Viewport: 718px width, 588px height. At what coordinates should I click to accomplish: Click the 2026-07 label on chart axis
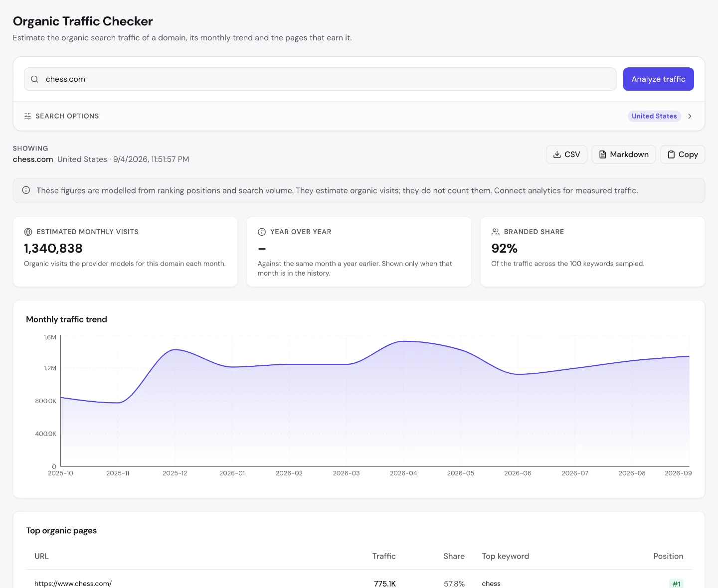[575, 473]
